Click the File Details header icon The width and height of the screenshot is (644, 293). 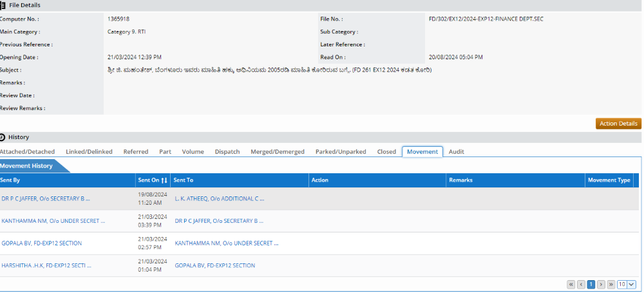3,5
